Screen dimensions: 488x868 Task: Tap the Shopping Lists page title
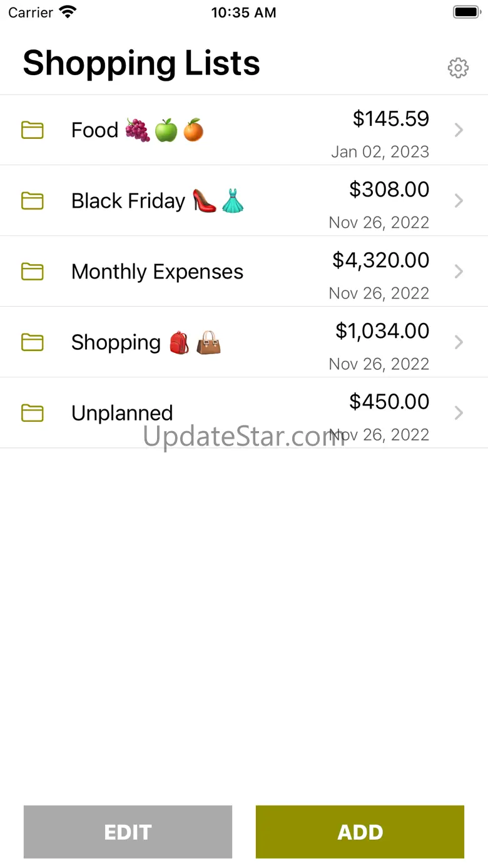[141, 63]
